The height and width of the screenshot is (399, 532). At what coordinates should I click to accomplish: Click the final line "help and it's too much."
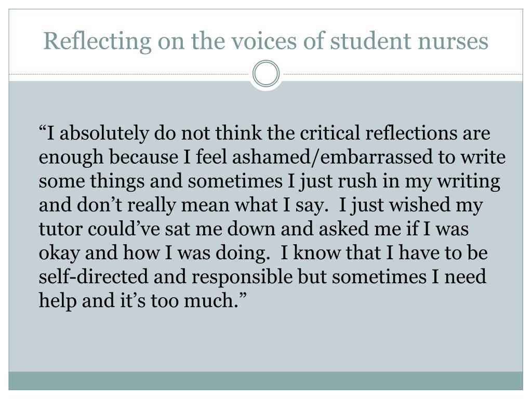point(142,301)
